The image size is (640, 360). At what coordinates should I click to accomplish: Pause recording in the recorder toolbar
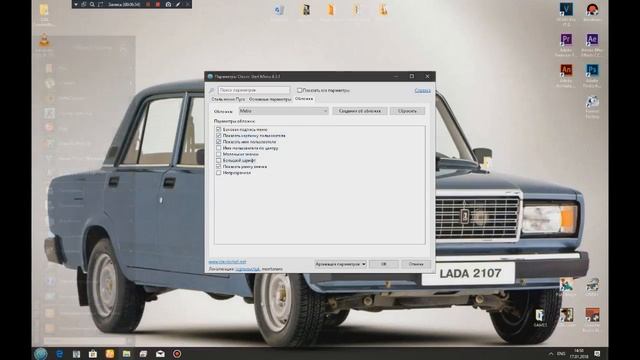pyautogui.click(x=148, y=4)
